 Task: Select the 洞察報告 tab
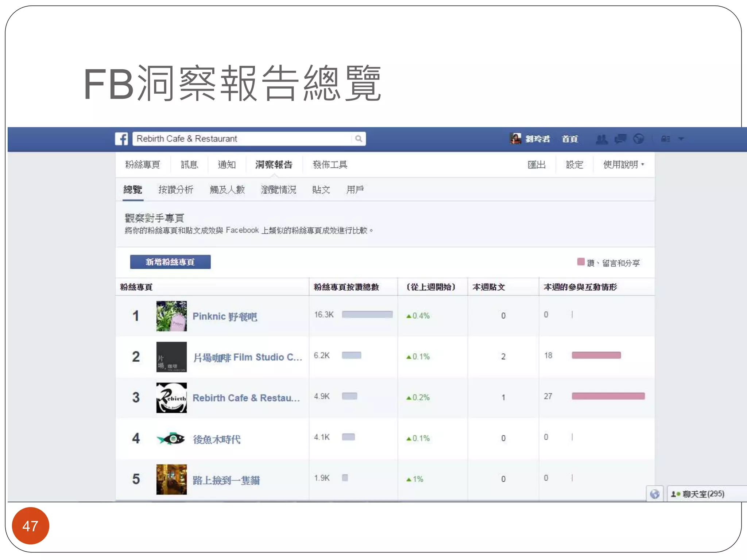point(274,165)
